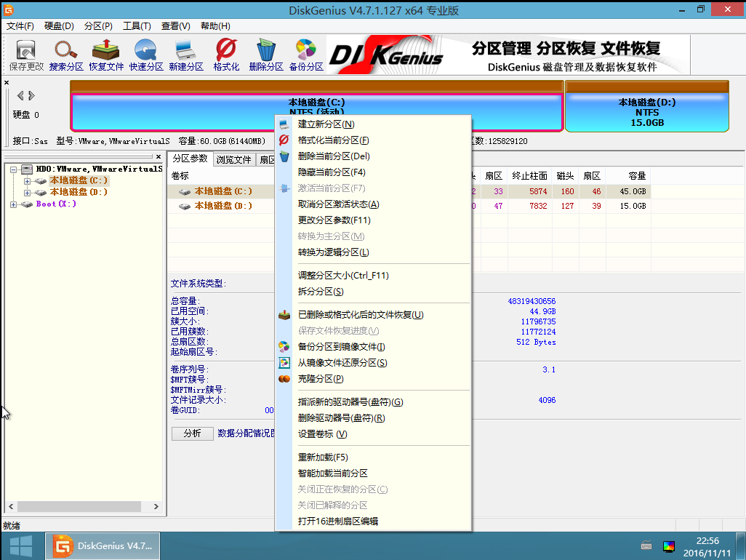Click the file recovery icon in the context menu
The height and width of the screenshot is (560, 746).
click(x=284, y=314)
